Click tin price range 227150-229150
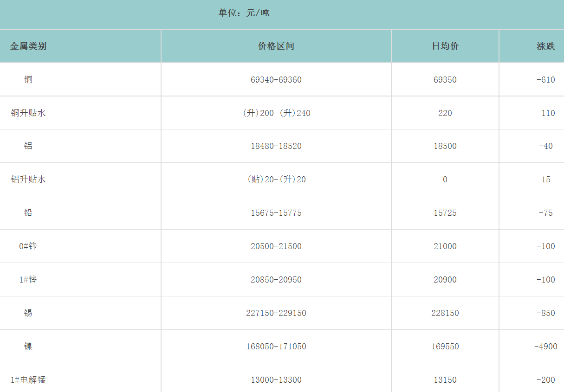The image size is (564, 392). 276,313
